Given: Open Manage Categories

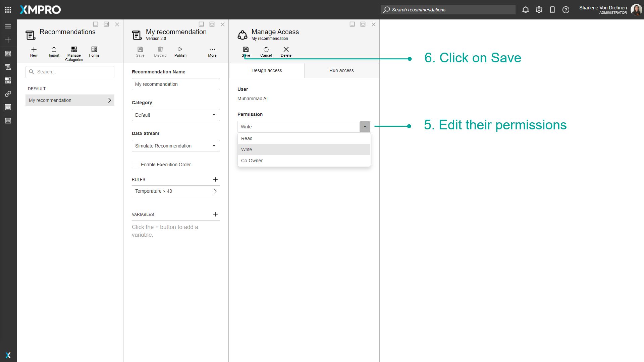Looking at the screenshot, I should (x=74, y=53).
